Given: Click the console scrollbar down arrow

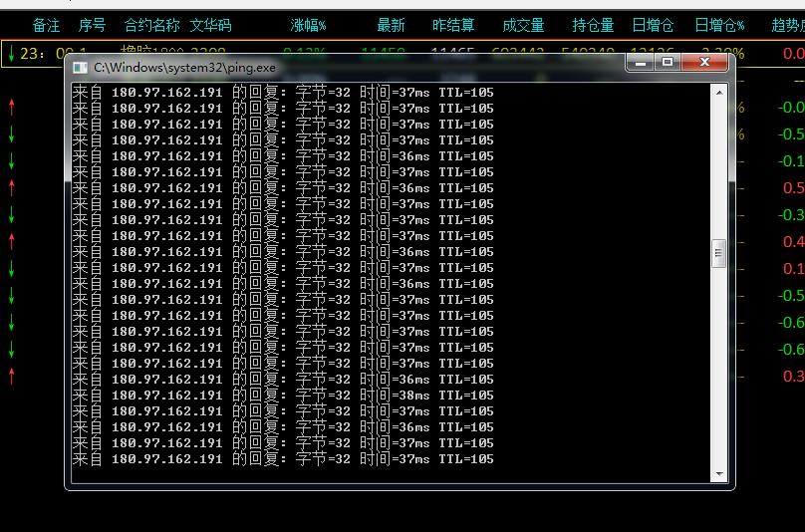Looking at the screenshot, I should click(x=718, y=474).
